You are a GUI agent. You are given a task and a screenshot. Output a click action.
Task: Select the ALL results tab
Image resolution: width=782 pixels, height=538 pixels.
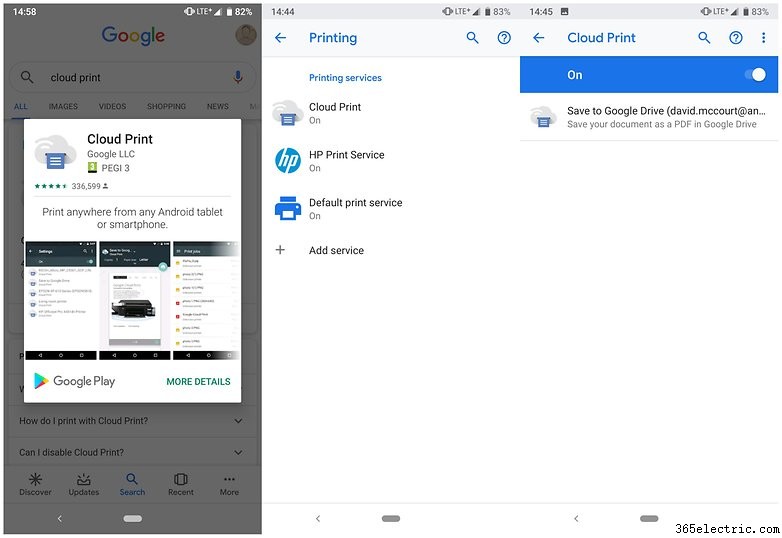tap(21, 106)
